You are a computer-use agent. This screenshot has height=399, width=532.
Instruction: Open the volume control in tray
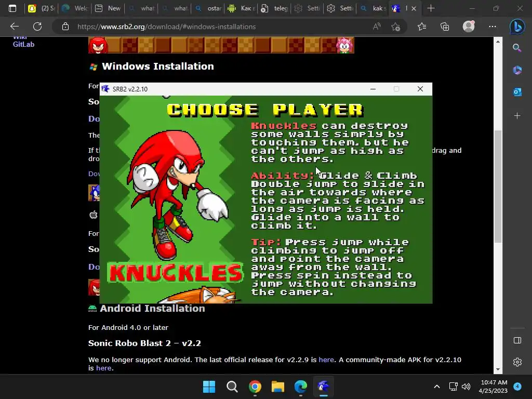click(x=466, y=387)
